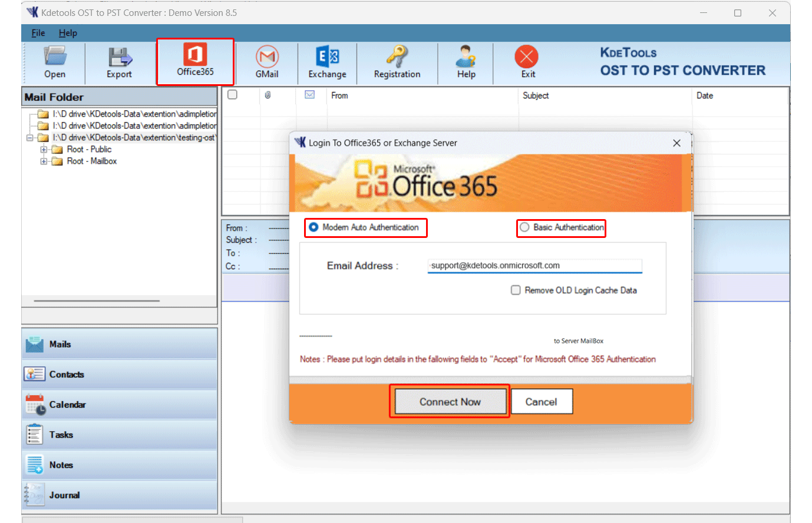Enable Remove OLD Login Cache Data
812x523 pixels.
click(x=516, y=290)
